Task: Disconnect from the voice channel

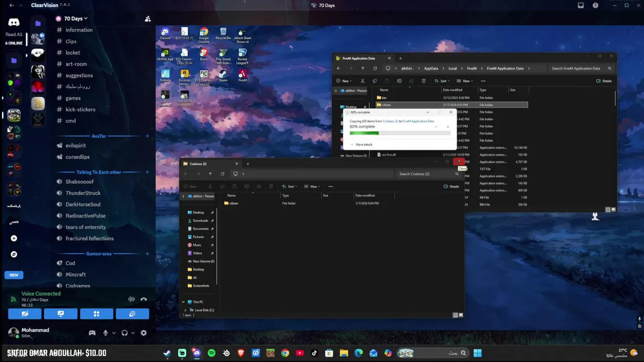Action: tap(144, 299)
